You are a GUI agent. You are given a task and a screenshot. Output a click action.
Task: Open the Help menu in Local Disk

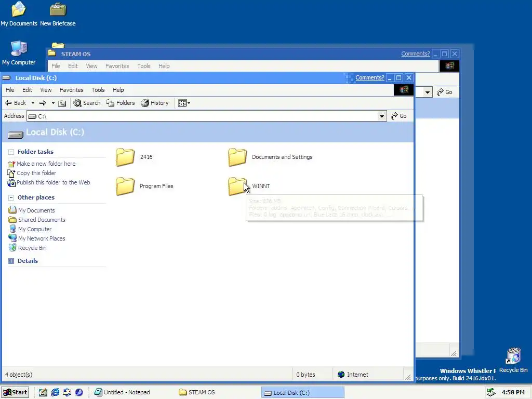click(118, 90)
